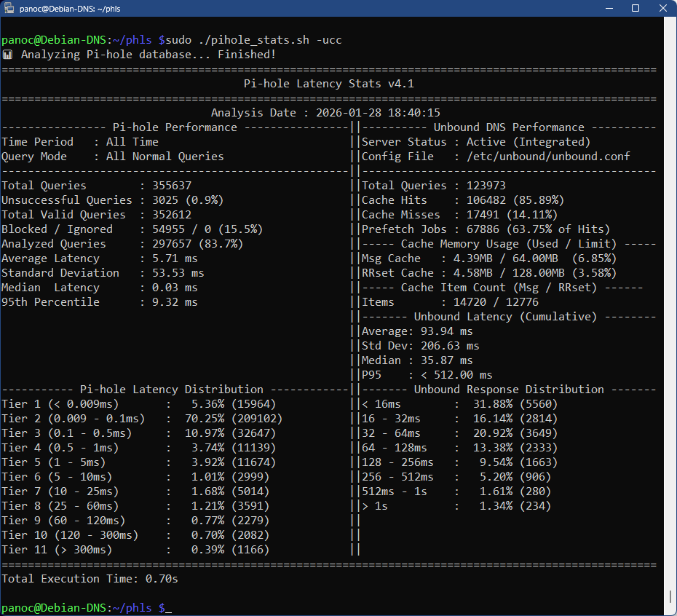The image size is (677, 616).
Task: Click the '512ms - 1s' Unbound response row
Action: tap(456, 491)
